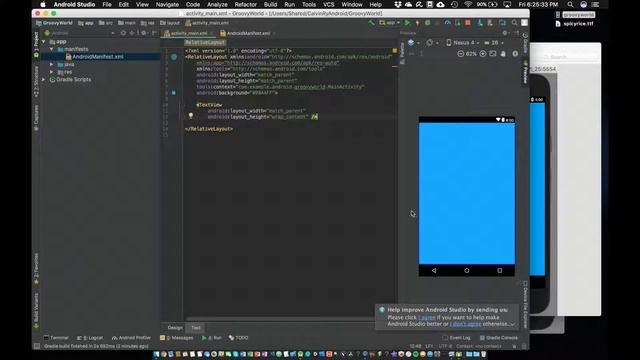640x360 pixels.
Task: Collapse the manifests folder
Action: click(51, 49)
